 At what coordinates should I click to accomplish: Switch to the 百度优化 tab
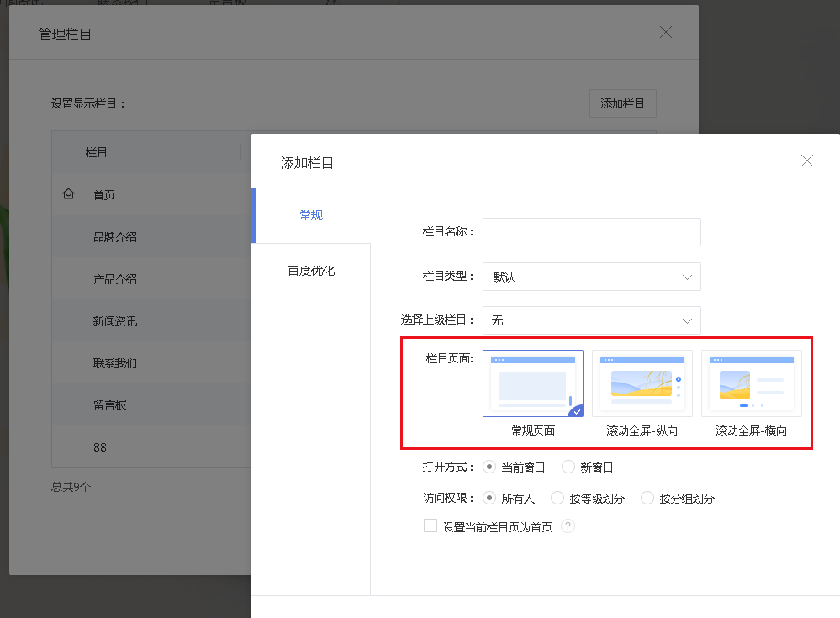pyautogui.click(x=311, y=271)
